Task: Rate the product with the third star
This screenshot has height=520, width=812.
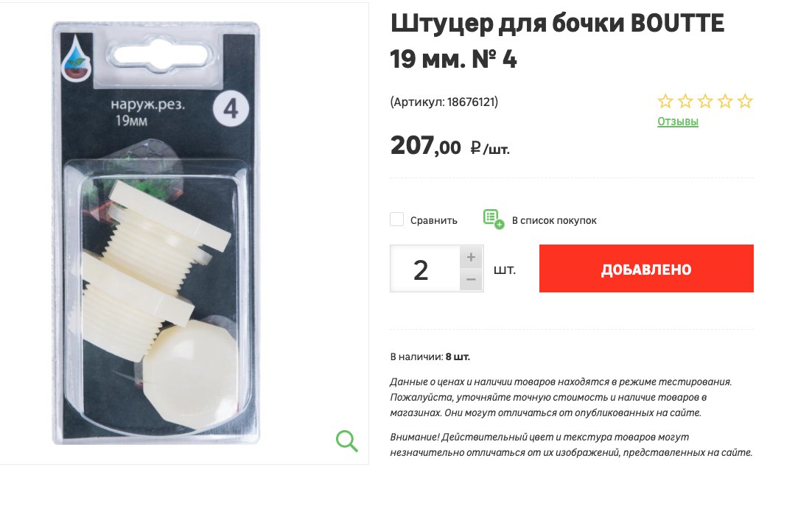Action: pyautogui.click(x=705, y=101)
